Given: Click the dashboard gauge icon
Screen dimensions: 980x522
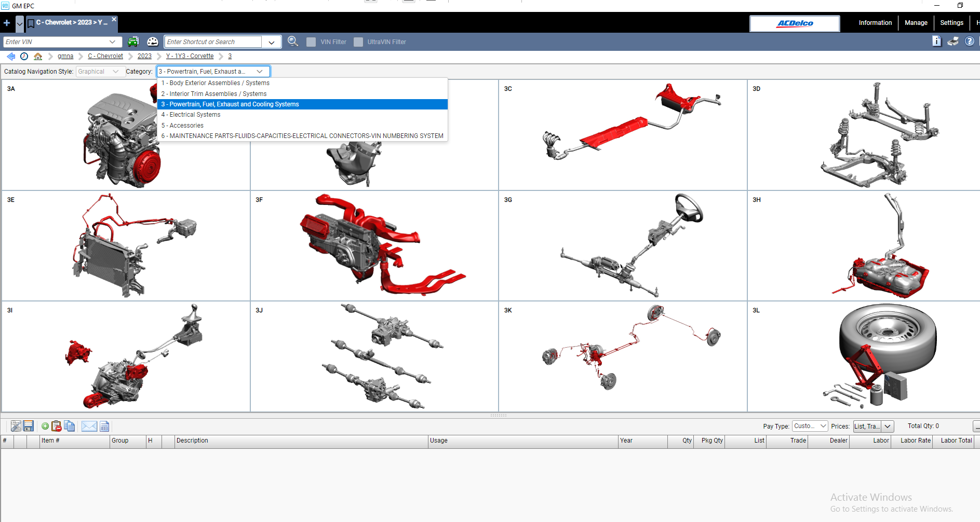Looking at the screenshot, I should coord(153,42).
